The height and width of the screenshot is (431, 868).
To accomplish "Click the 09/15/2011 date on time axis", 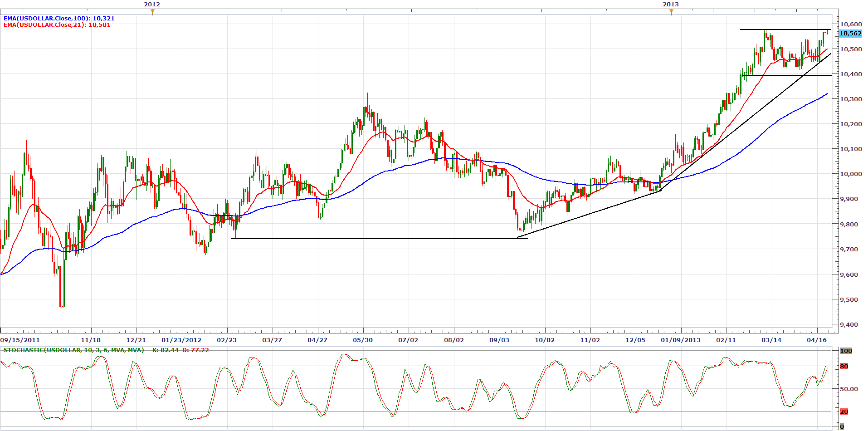I will (x=20, y=340).
